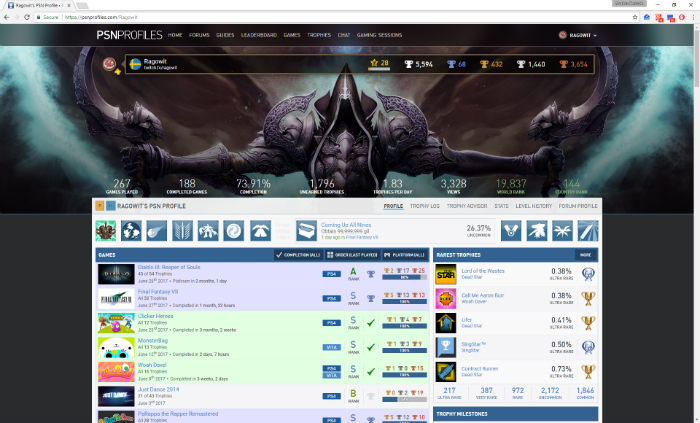
Task: Click the Diablo III game thumbnail
Action: [116, 274]
